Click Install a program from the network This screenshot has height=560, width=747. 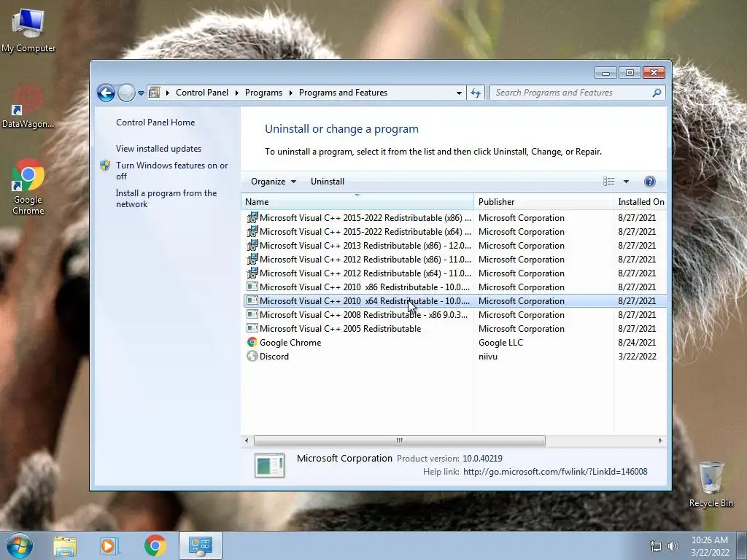tap(166, 198)
